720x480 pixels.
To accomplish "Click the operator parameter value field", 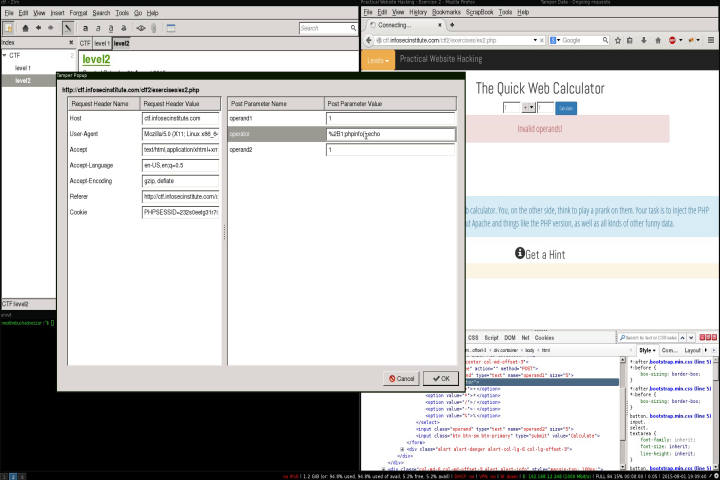I will 390,134.
